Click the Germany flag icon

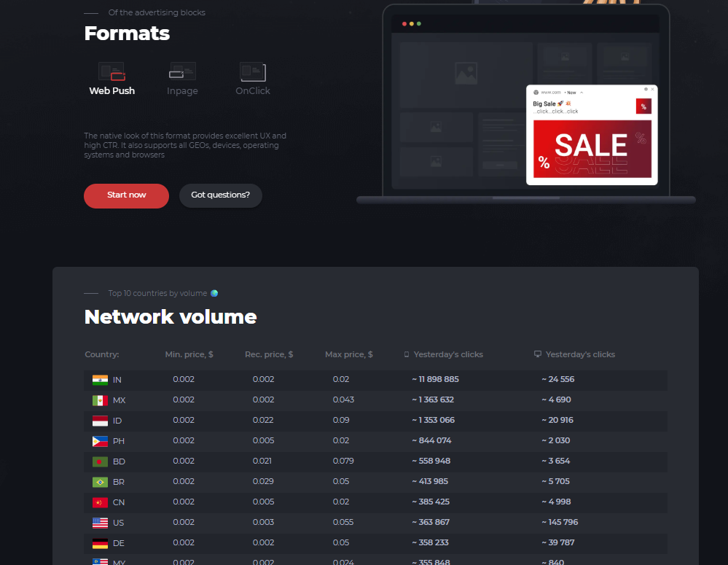[100, 543]
